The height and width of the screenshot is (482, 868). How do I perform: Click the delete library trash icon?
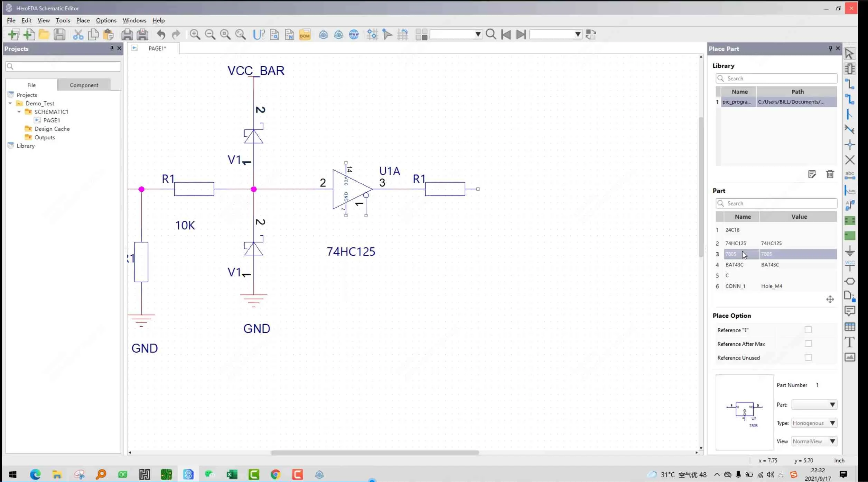(830, 174)
